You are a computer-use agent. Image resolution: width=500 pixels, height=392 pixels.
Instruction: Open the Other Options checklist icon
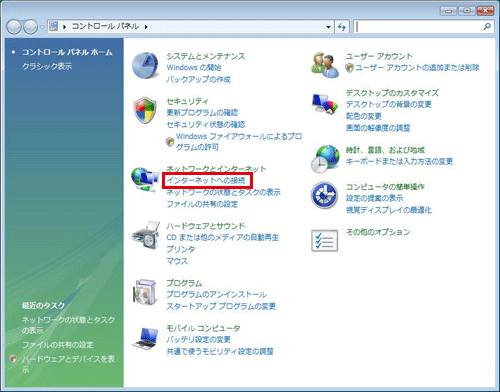click(x=324, y=240)
